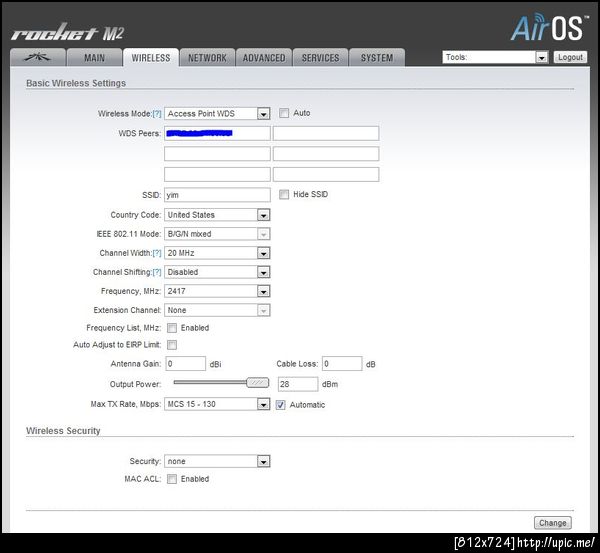Click the Cable Loss field
The width and height of the screenshot is (600, 553).
342,364
